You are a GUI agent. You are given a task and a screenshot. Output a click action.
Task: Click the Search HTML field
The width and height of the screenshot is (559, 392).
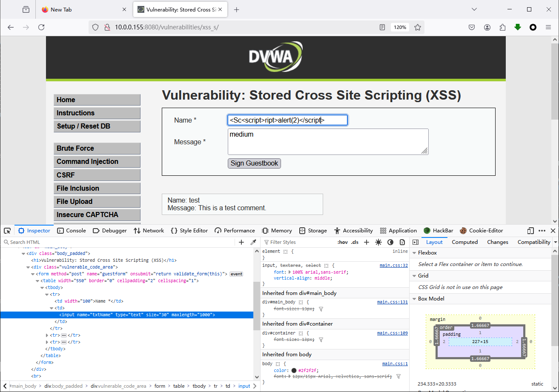(x=119, y=242)
